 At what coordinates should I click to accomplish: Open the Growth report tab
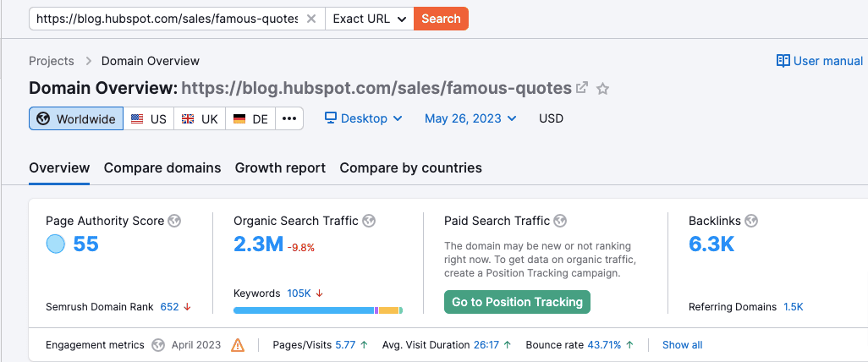click(x=280, y=167)
